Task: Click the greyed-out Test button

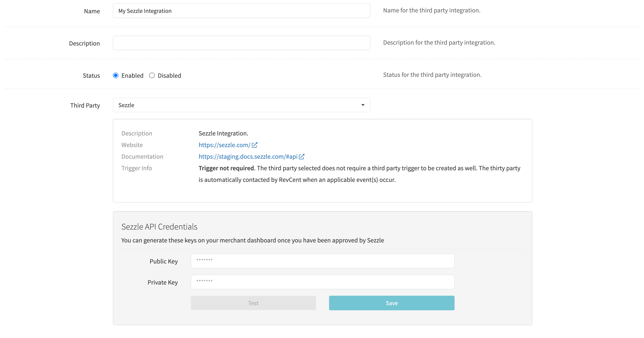Action: 253,303
